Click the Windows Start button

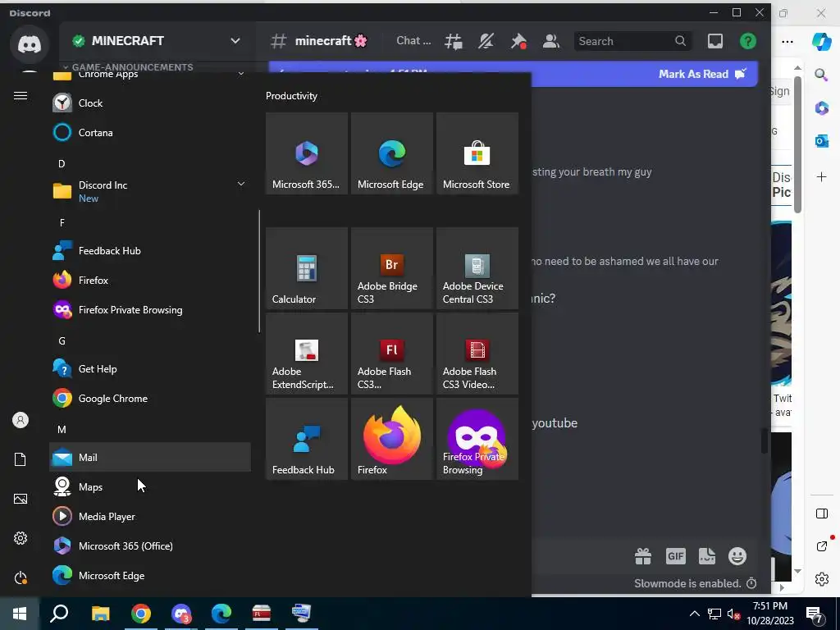[x=20, y=613]
